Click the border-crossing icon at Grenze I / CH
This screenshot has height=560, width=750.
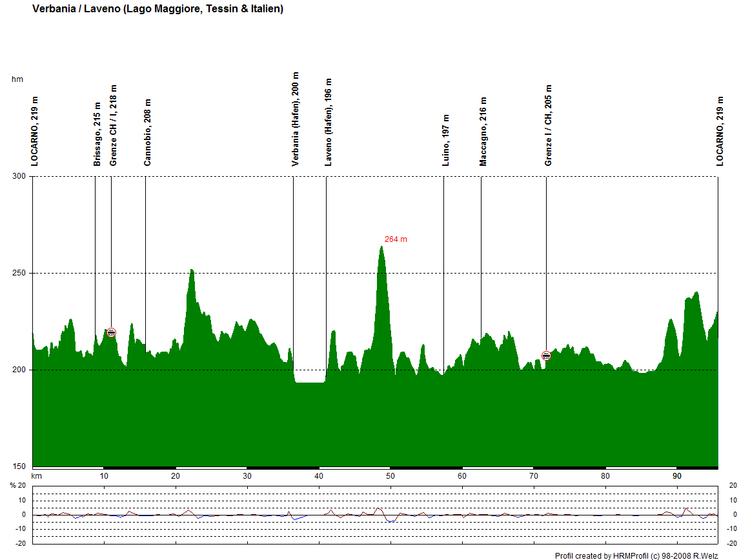click(546, 355)
